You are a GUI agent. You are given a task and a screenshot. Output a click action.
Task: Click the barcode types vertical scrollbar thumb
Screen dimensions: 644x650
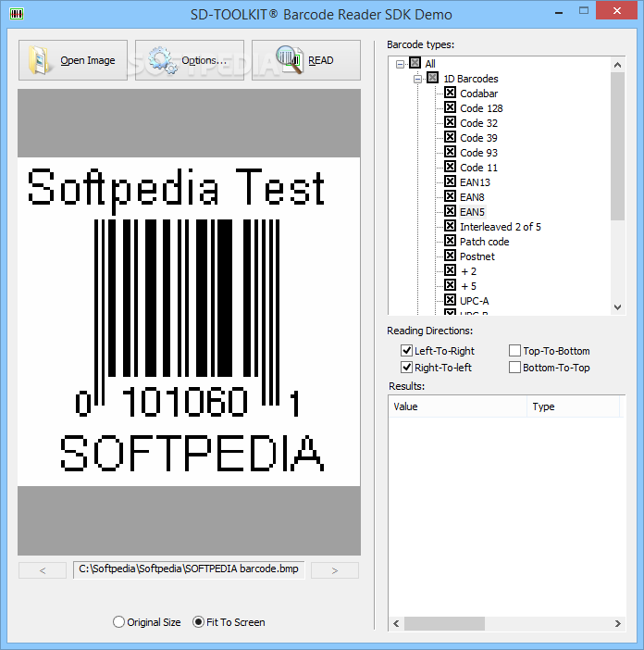point(617,146)
